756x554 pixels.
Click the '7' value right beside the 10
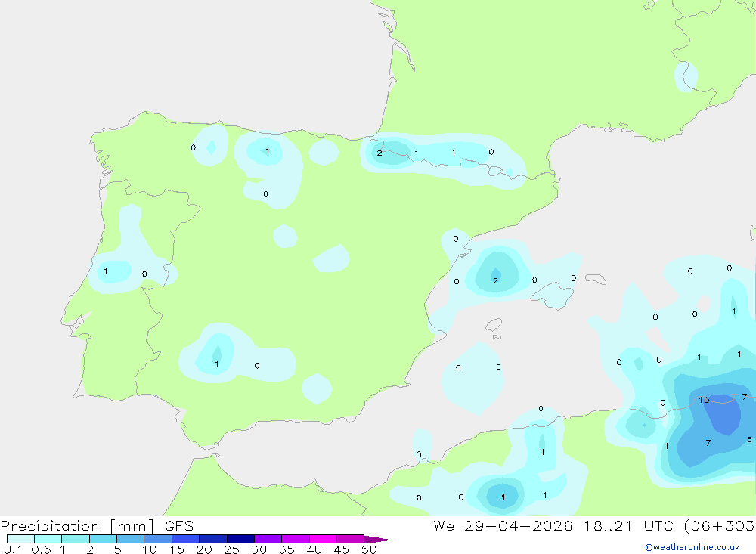tap(745, 396)
